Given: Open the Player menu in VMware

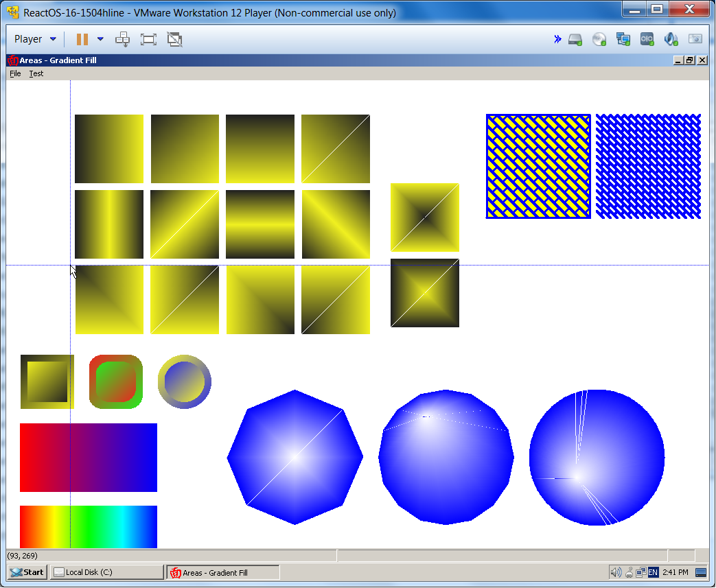Looking at the screenshot, I should [x=35, y=39].
